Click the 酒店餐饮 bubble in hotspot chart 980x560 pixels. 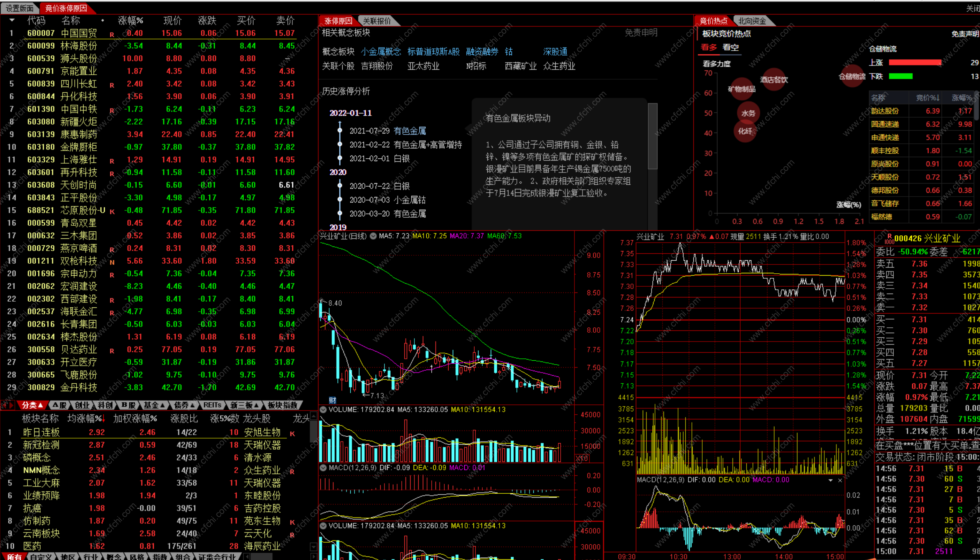click(774, 80)
